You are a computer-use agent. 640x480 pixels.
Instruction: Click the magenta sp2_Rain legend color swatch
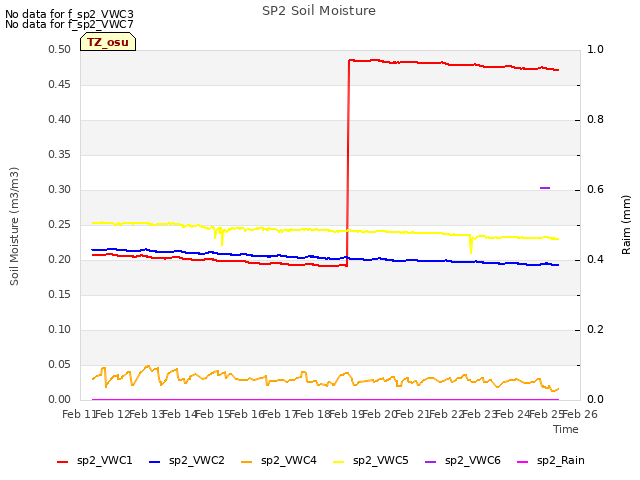tap(522, 462)
